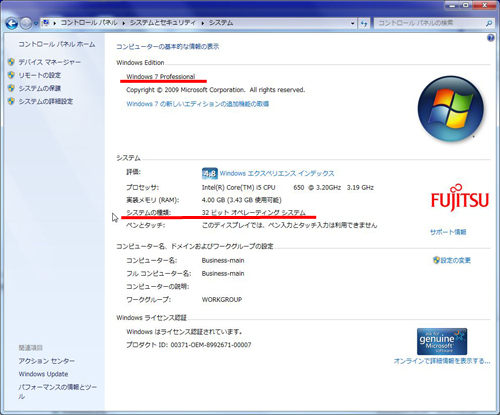Open デバイス マネージャー from the sidebar
Screen dimensions: 500x415
pos(49,62)
